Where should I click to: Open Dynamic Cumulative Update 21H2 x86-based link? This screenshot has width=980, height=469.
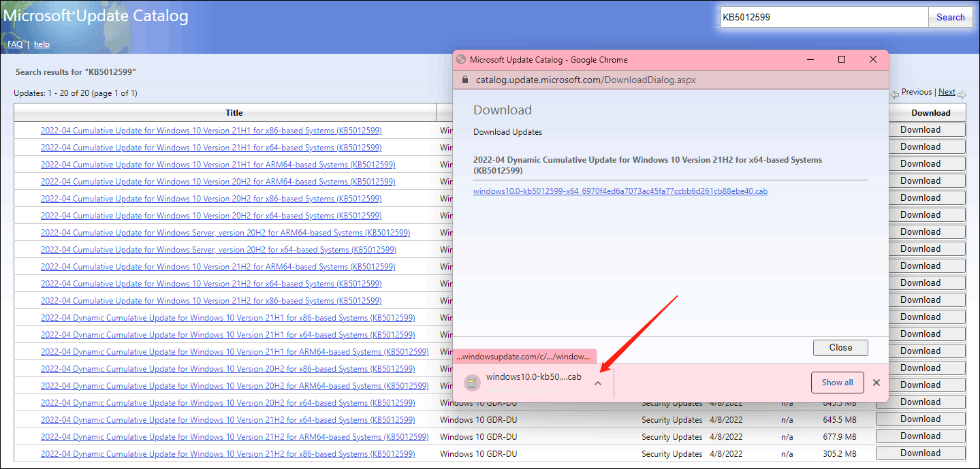pyautogui.click(x=228, y=454)
